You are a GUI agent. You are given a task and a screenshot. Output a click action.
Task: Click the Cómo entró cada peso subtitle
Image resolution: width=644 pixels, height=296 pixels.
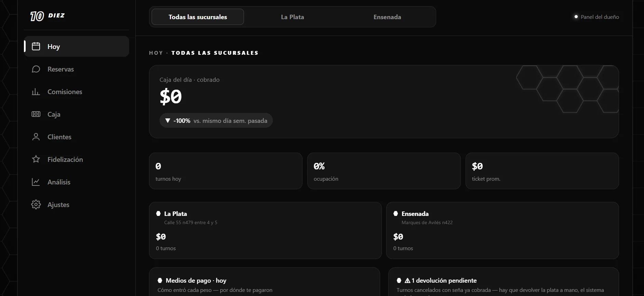point(215,290)
